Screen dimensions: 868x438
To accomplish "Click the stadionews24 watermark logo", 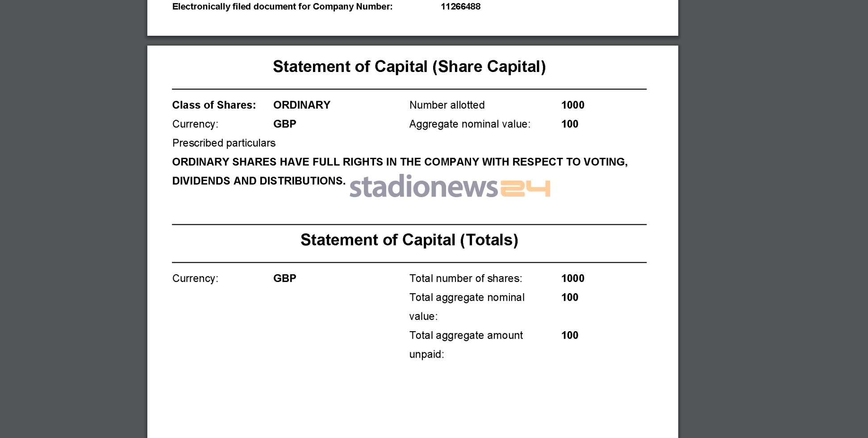I will 450,186.
